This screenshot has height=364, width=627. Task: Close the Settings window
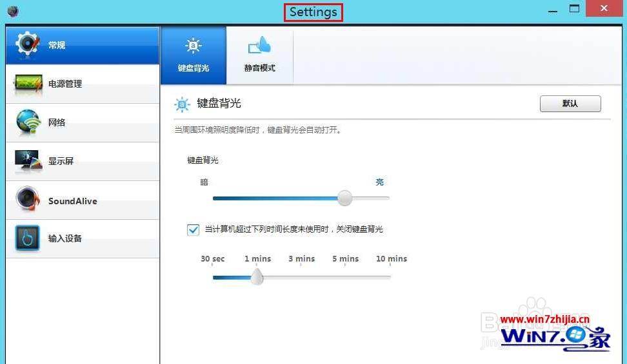coord(604,8)
